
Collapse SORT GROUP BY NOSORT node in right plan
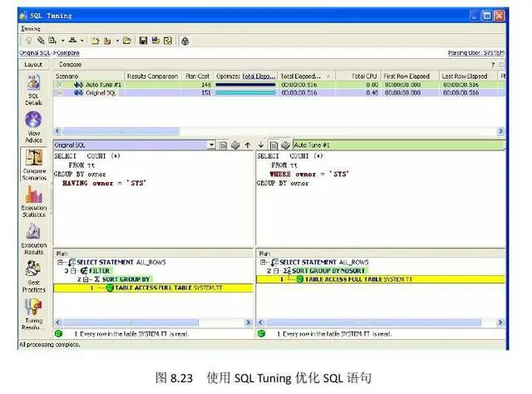pos(276,271)
